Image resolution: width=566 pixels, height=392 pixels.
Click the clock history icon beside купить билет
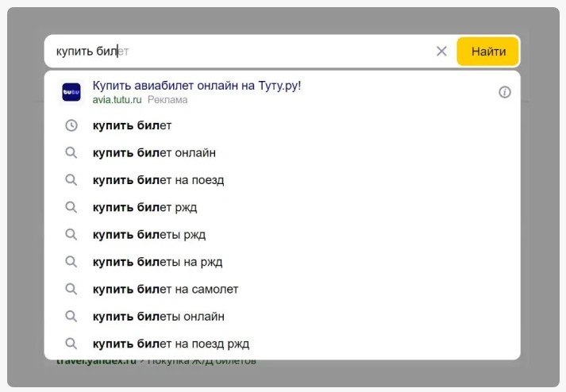click(x=71, y=125)
